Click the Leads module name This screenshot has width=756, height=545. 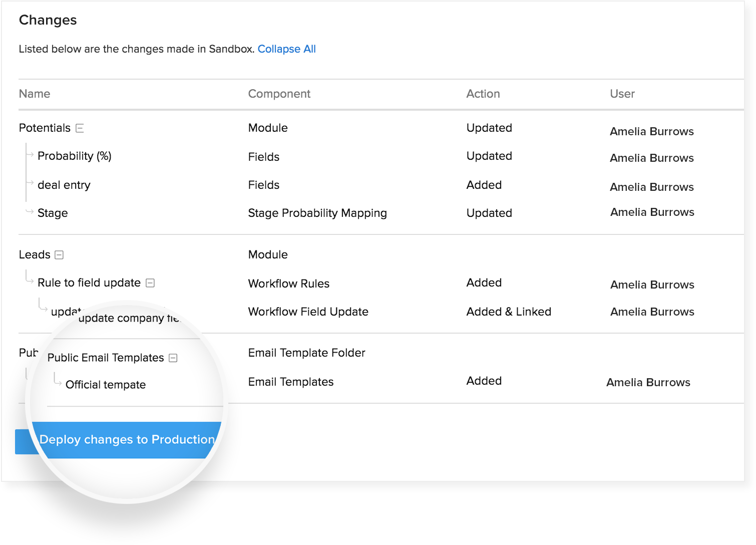(35, 255)
